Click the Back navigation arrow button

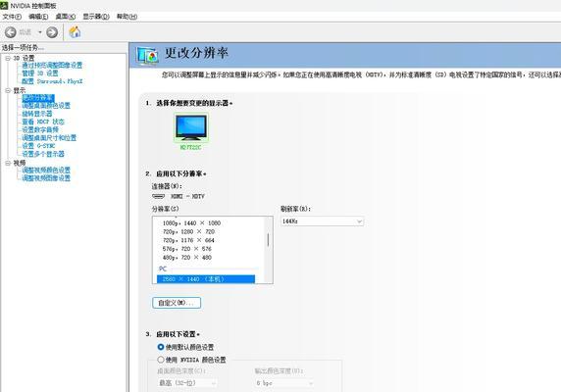tap(11, 32)
